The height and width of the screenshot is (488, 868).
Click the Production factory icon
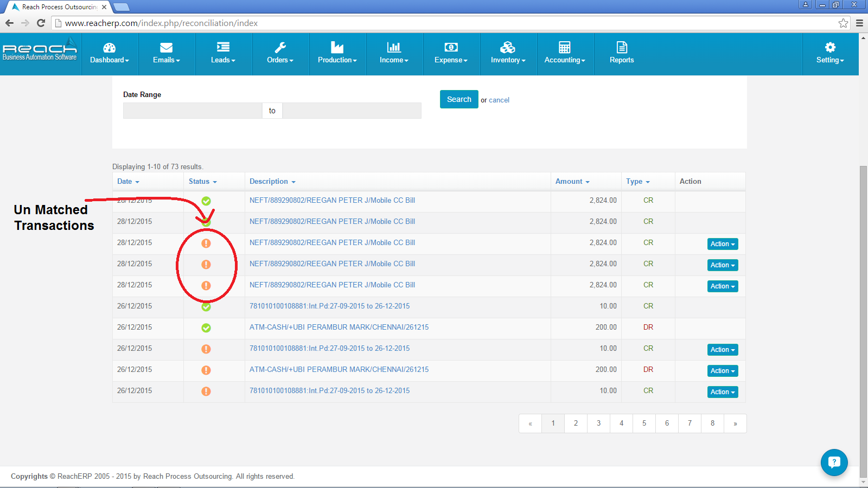[337, 47]
